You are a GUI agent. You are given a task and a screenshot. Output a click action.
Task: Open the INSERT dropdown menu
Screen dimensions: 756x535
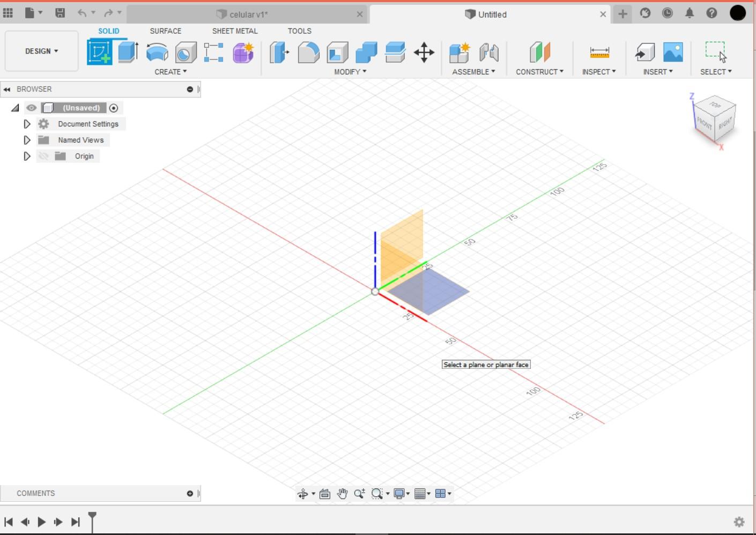pos(658,72)
